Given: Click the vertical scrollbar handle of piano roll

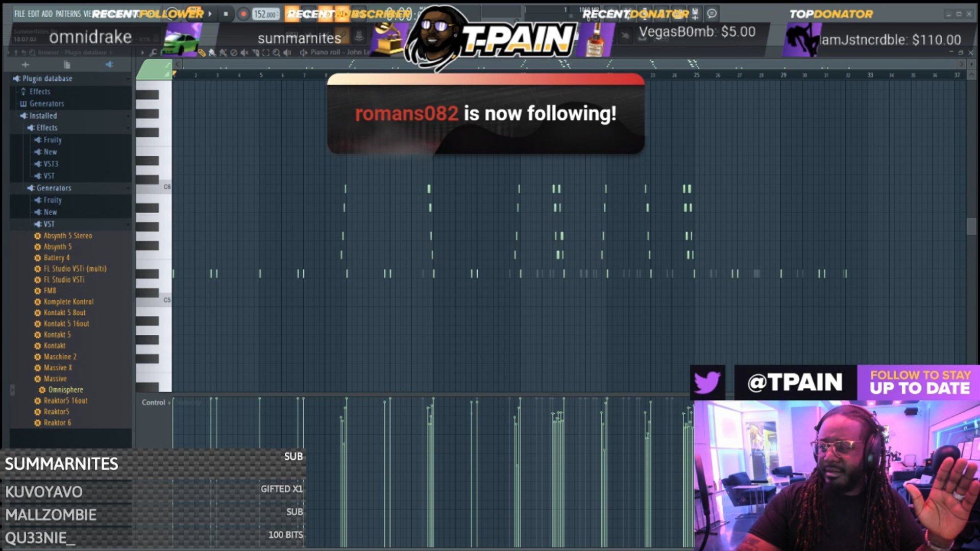Looking at the screenshot, I should (x=971, y=226).
